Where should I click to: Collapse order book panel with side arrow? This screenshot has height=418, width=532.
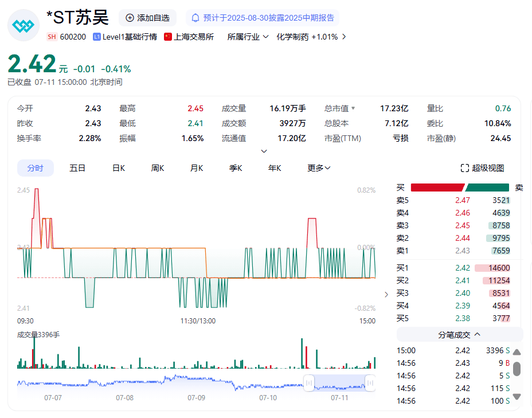[386, 294]
